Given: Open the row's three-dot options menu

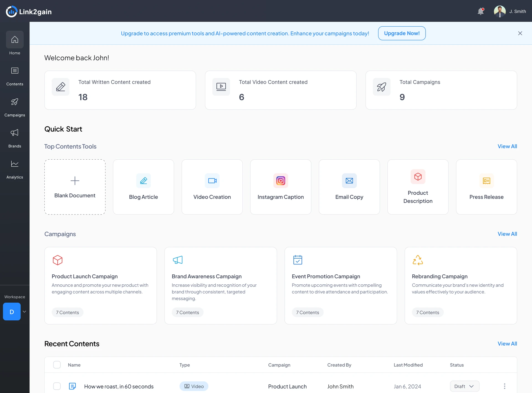Looking at the screenshot, I should (x=505, y=386).
